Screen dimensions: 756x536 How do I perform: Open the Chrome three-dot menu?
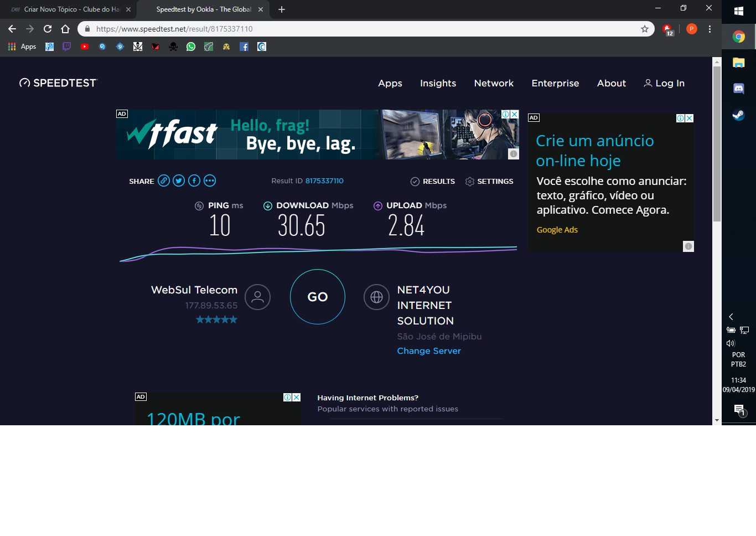pos(710,29)
